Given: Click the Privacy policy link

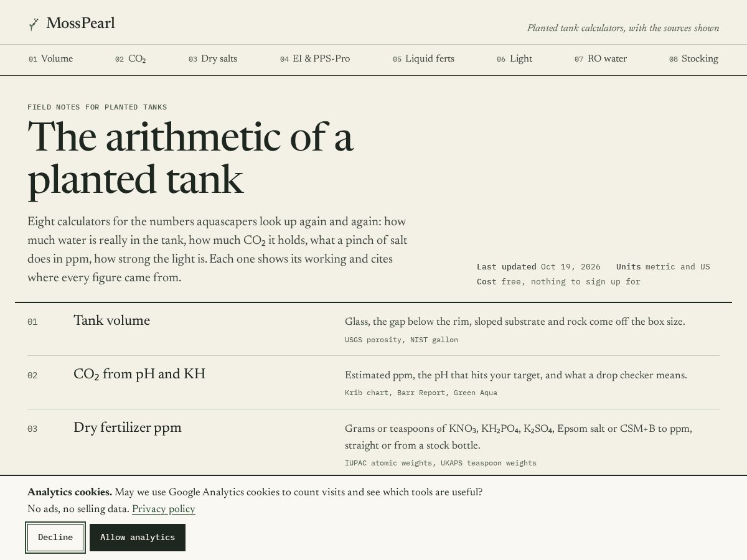Looking at the screenshot, I should tap(164, 509).
